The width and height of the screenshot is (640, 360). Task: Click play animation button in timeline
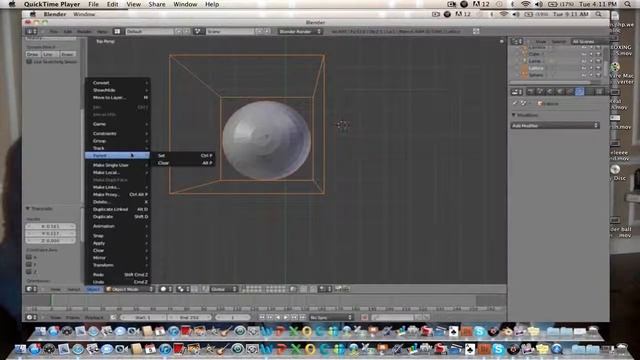point(286,318)
